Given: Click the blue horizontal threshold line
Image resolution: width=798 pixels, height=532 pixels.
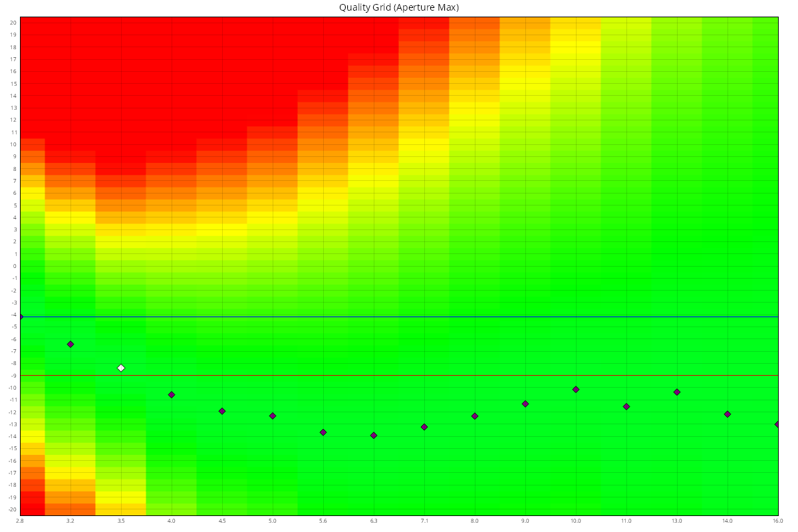Looking at the screenshot, I should [x=399, y=317].
